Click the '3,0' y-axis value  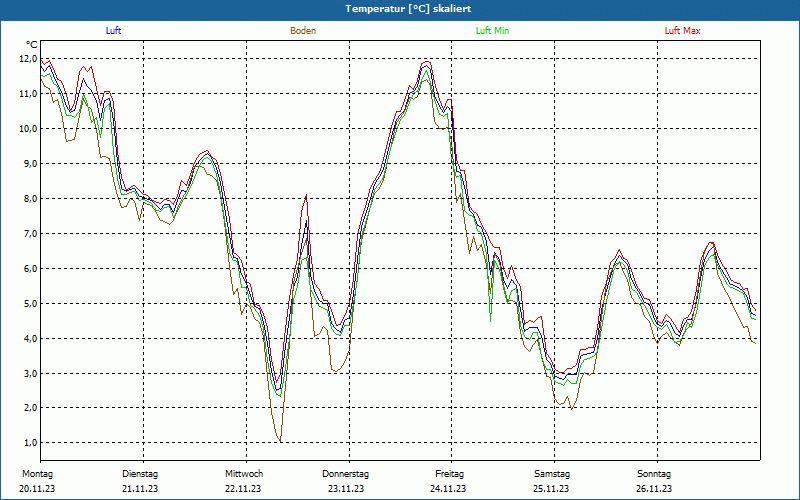[31, 373]
